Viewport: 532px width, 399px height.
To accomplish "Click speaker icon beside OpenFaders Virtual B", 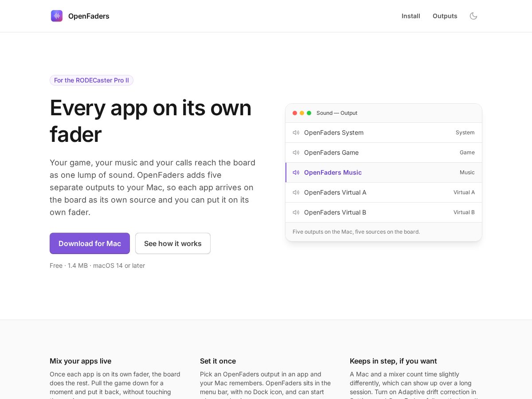I will coord(296,212).
